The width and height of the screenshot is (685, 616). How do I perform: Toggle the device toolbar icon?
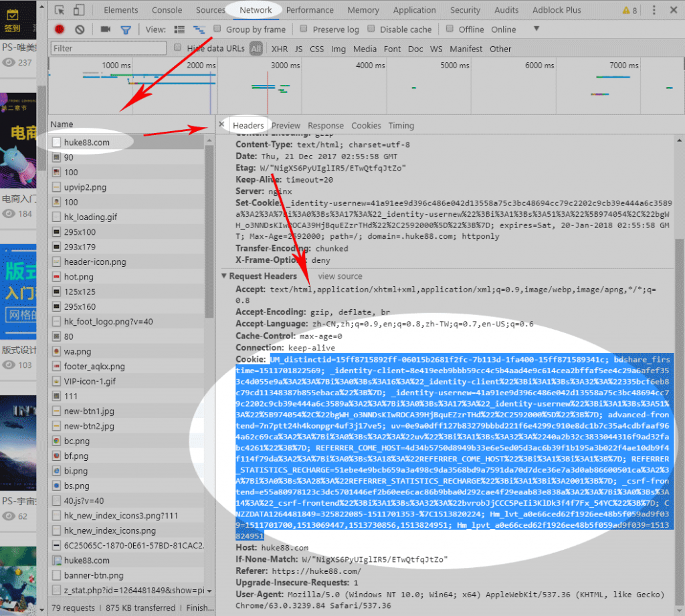coord(79,10)
